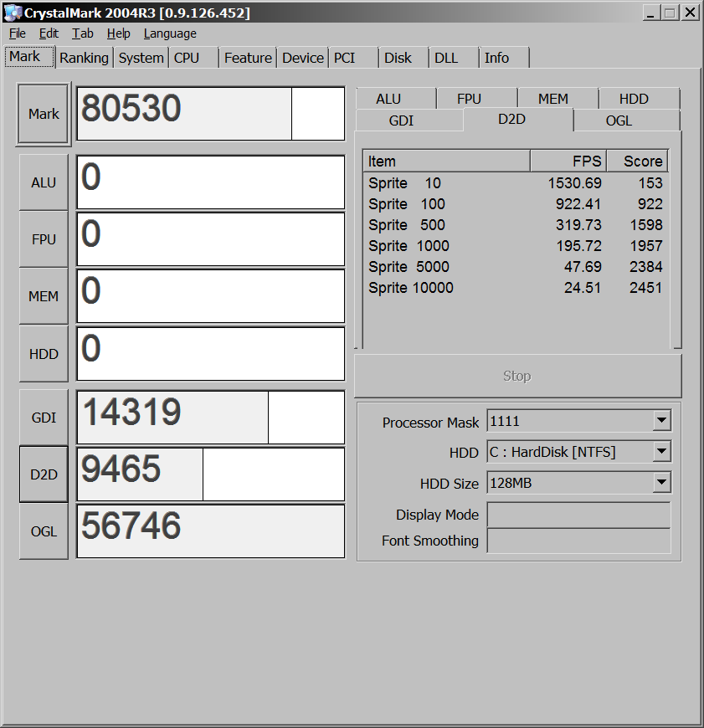The height and width of the screenshot is (728, 704).
Task: Click the Display Mode field
Action: 578,515
